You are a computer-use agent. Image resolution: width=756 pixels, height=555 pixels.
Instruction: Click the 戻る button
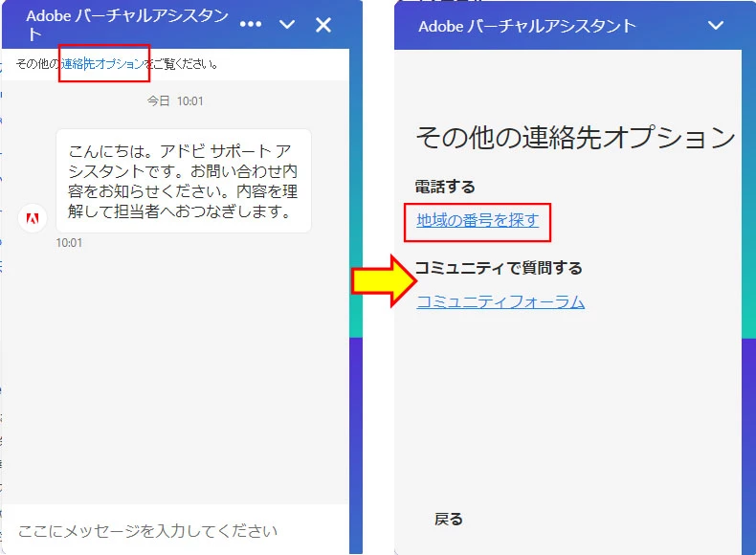coord(449,520)
